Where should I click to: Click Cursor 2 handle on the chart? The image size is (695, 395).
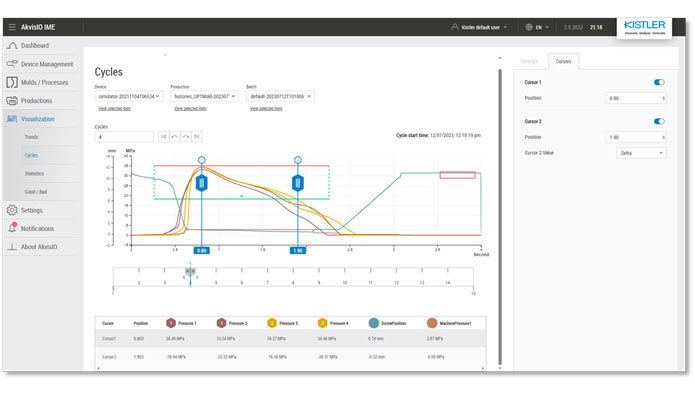coord(298,183)
